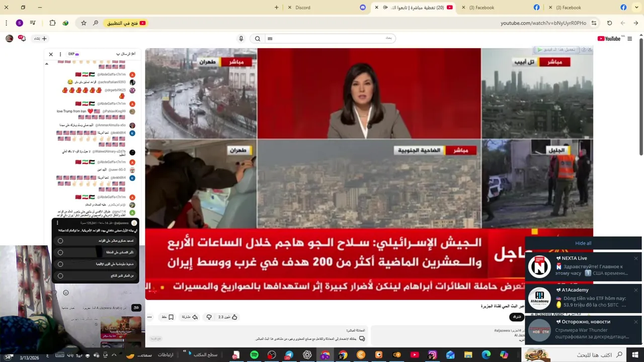
Task: Expand the top chat messages dropdown
Action: pyautogui.click(x=126, y=54)
